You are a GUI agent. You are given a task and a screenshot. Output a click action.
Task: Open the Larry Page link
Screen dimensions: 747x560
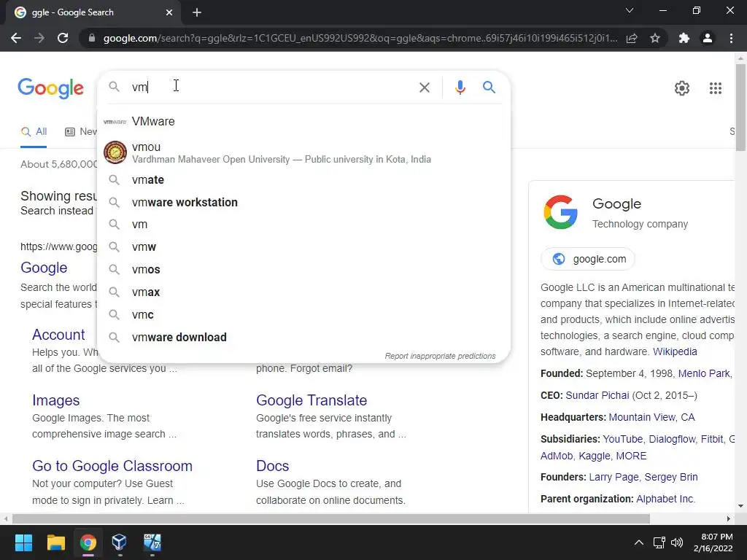click(613, 477)
